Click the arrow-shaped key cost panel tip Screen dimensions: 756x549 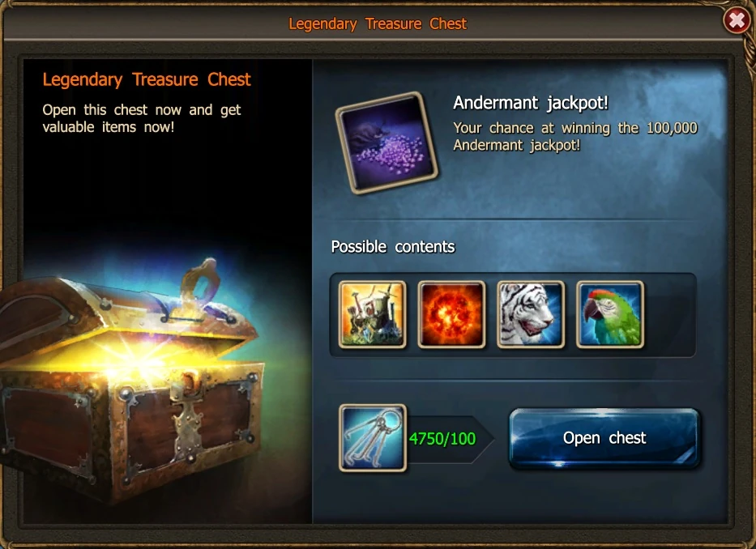484,439
